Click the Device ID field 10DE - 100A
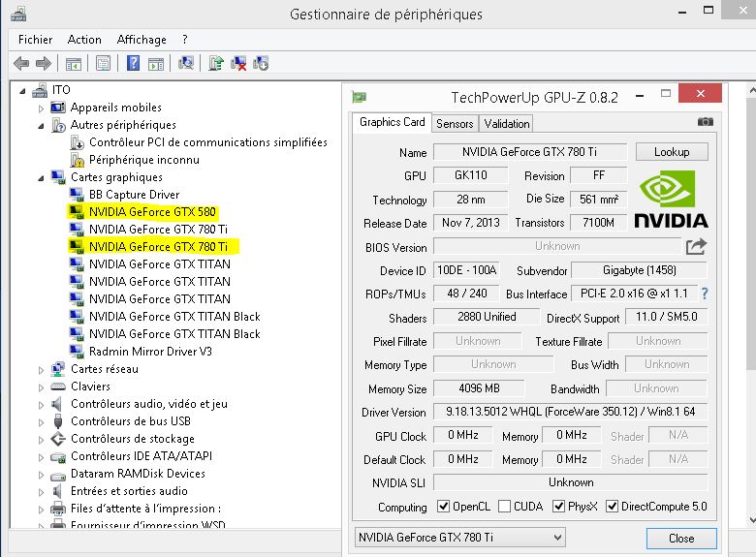 (x=466, y=270)
